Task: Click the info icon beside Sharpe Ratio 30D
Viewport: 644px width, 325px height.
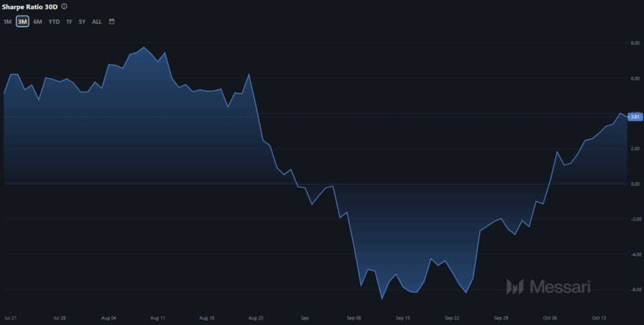Action: coord(64,6)
